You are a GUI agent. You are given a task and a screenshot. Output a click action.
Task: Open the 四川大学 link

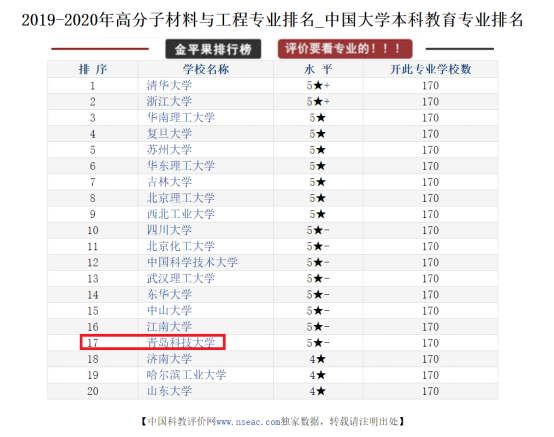coord(169,230)
